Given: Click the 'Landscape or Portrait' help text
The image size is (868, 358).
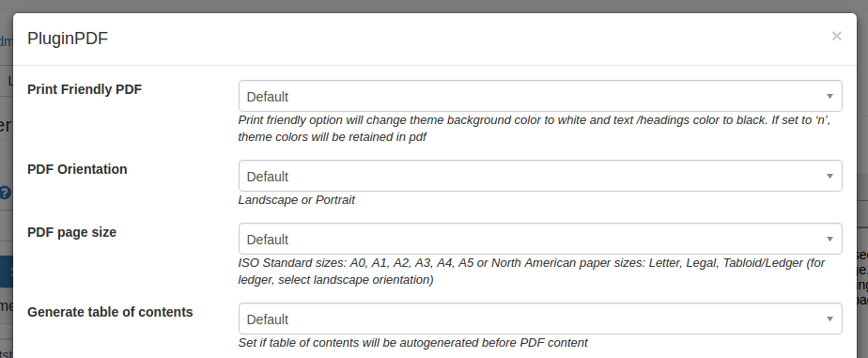Looking at the screenshot, I should click(x=297, y=200).
